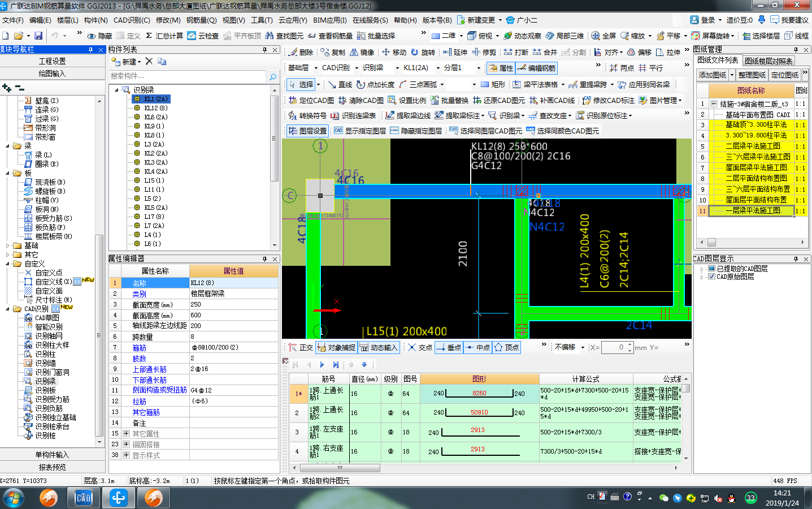Click the 添加图纸 button
This screenshot has height=509, width=812.
[x=712, y=75]
